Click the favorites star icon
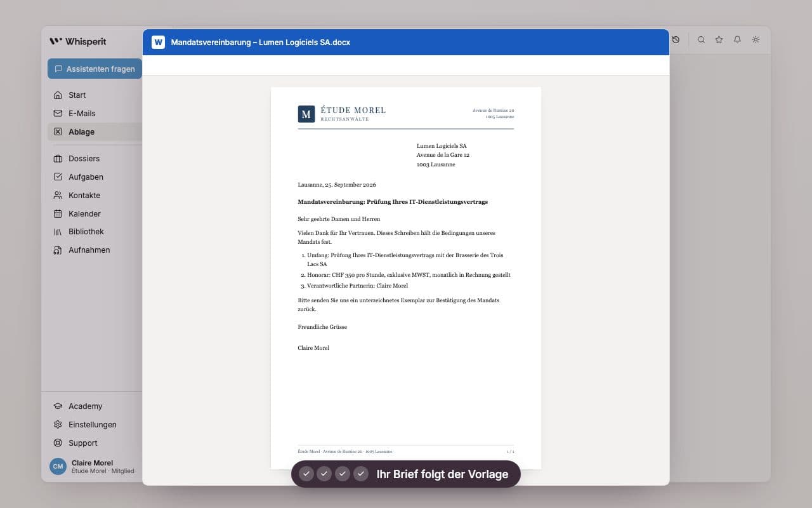 [719, 39]
